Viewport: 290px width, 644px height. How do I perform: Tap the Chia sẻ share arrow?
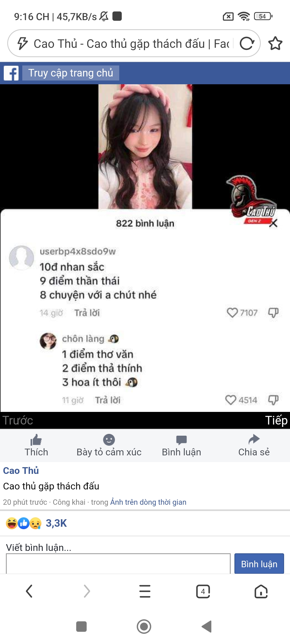click(254, 440)
